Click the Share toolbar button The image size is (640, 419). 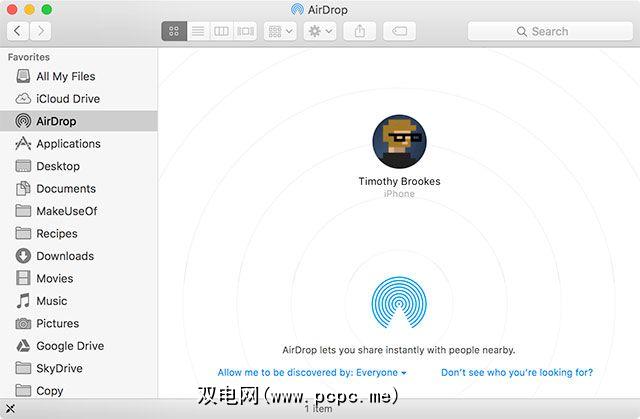360,31
